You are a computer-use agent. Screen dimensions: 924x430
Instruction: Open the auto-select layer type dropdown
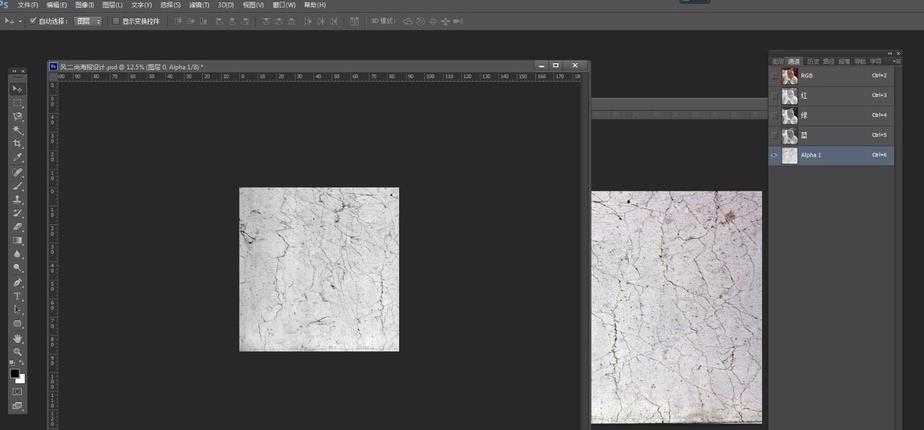point(89,20)
